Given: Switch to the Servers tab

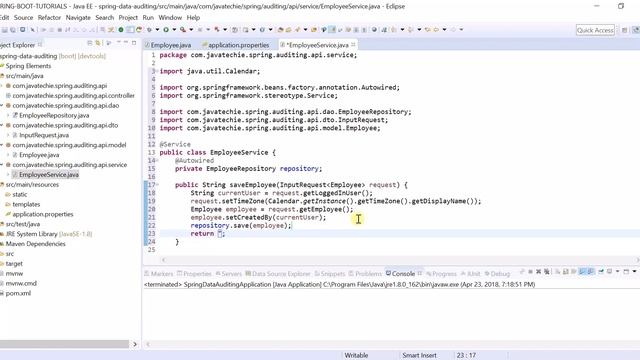Looking at the screenshot, I should (229, 274).
